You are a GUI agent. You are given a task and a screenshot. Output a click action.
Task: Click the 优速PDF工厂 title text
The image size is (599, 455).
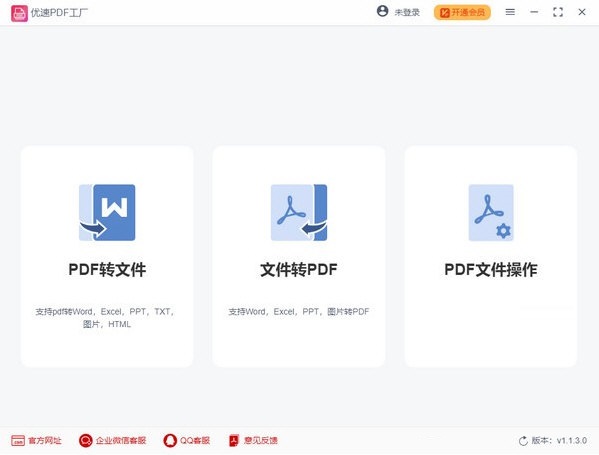click(x=59, y=13)
